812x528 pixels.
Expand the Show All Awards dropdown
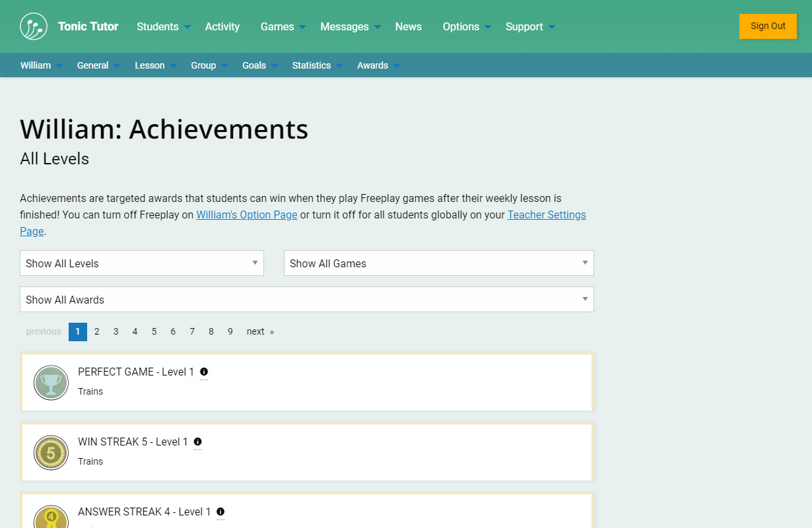306,300
